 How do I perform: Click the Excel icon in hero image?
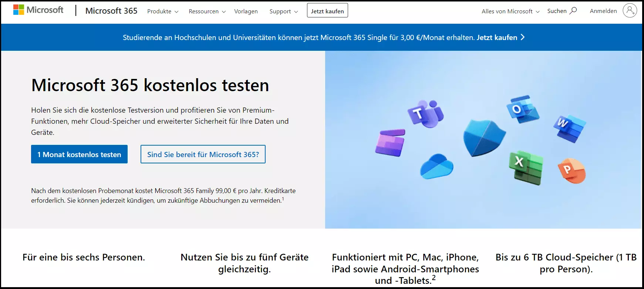point(526,167)
